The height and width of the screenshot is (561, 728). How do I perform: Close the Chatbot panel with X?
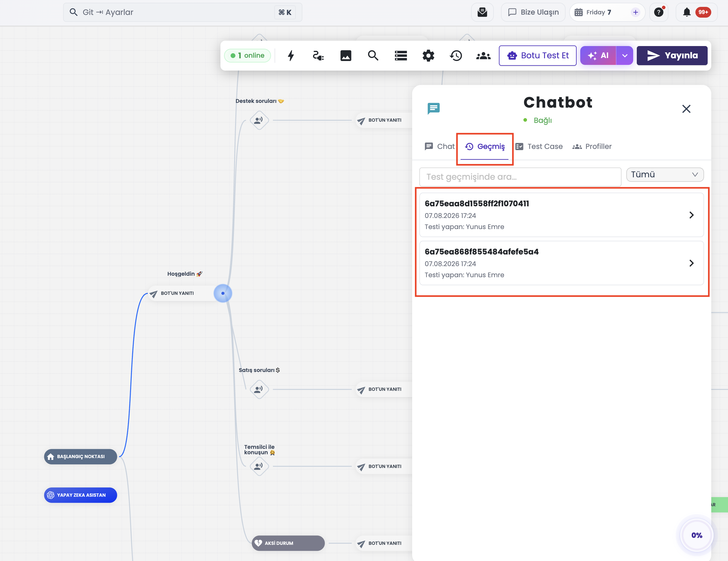pos(686,109)
